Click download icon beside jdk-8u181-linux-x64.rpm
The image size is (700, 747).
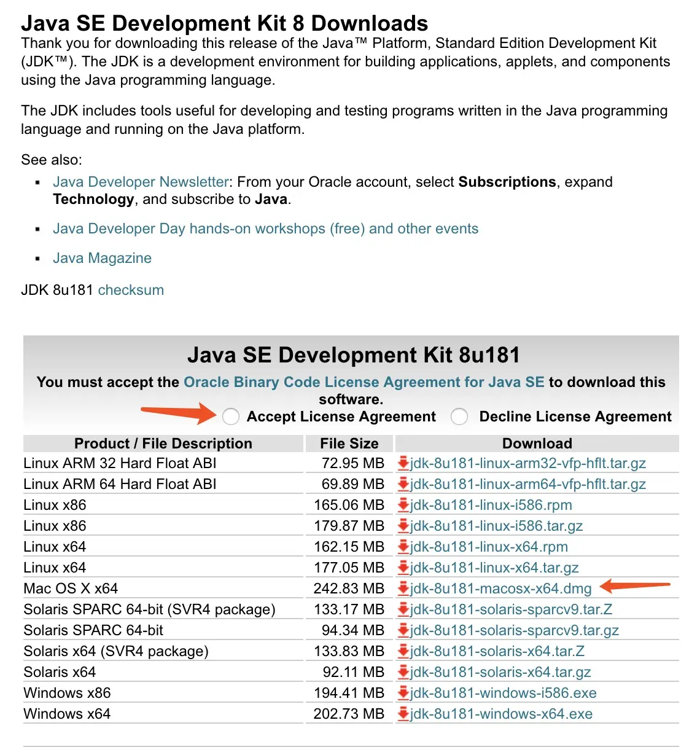coord(403,547)
